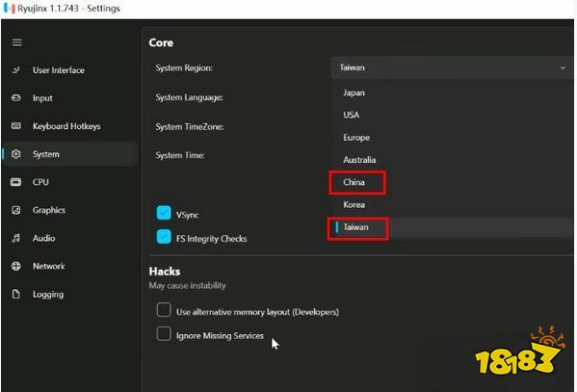Select the System settings page

70,154
